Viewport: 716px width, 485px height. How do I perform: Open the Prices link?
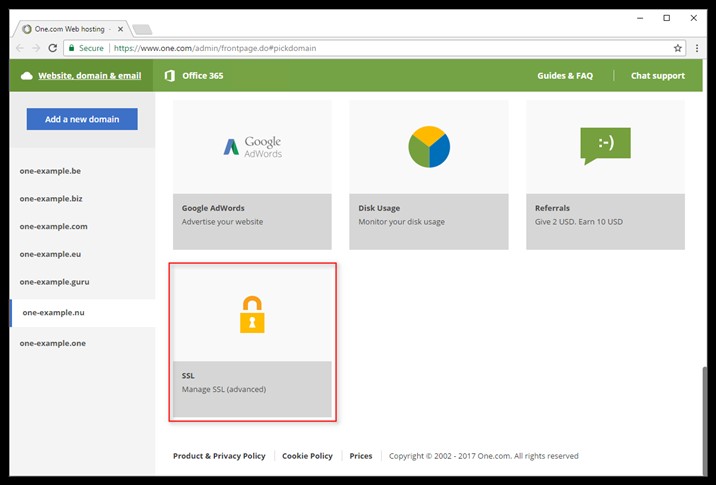[361, 456]
